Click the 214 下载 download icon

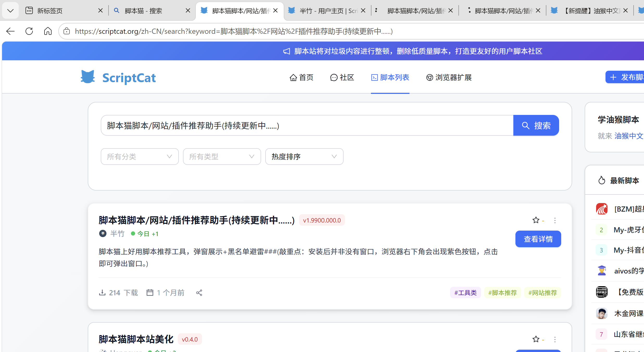pyautogui.click(x=102, y=293)
